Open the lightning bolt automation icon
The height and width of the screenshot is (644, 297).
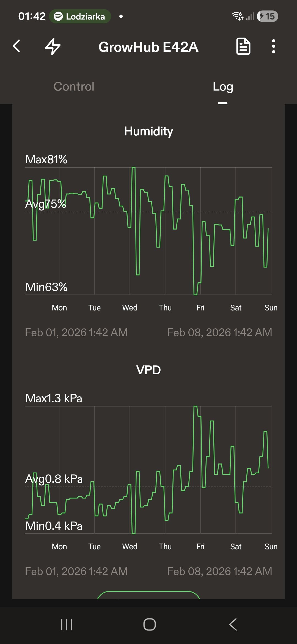pos(53,46)
